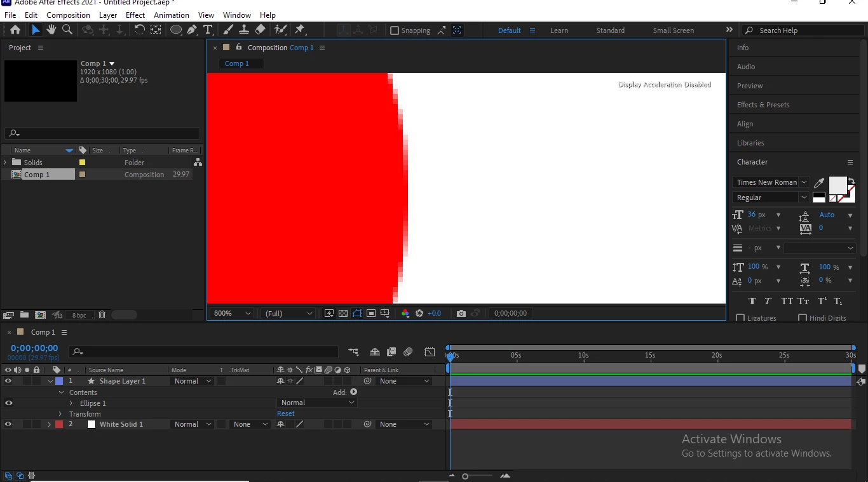Select the Pan Behind anchor point tool

(156, 30)
